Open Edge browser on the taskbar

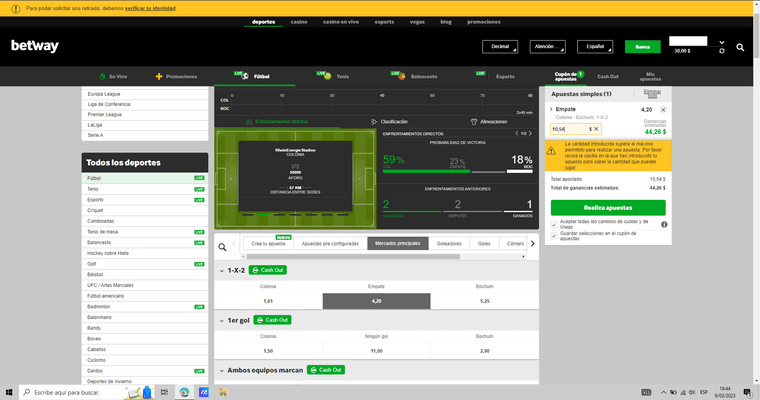click(x=184, y=392)
